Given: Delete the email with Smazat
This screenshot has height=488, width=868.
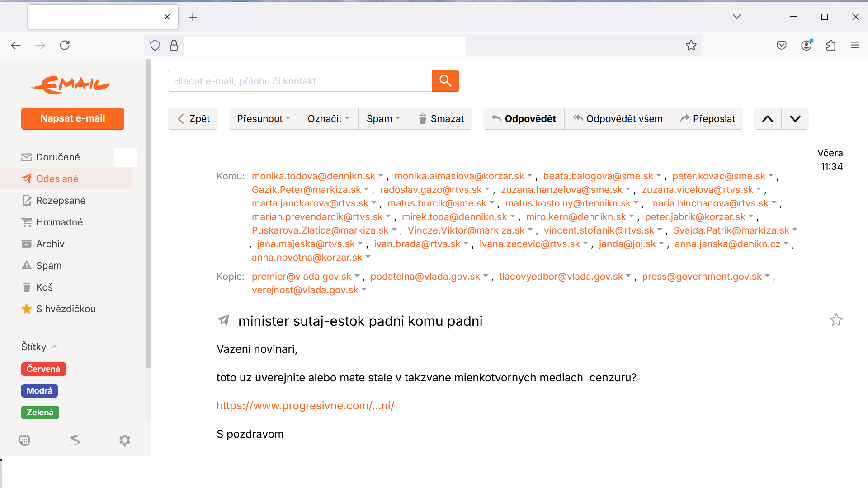Looking at the screenshot, I should (x=441, y=119).
